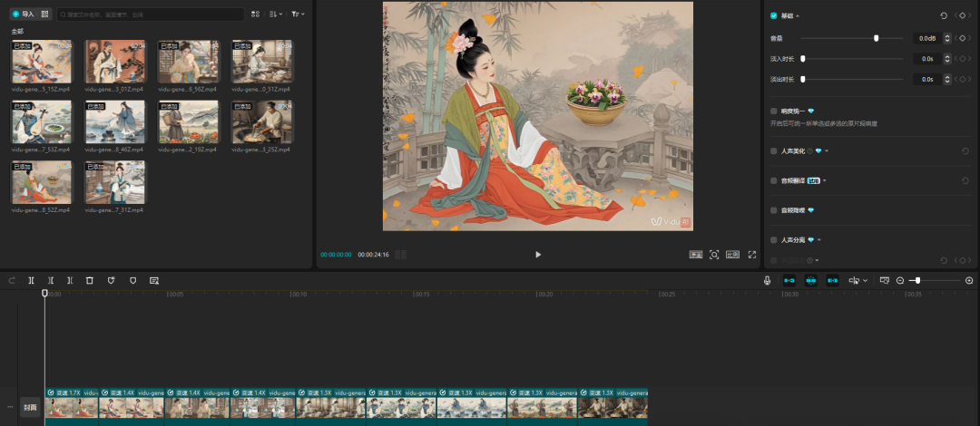Expand the 人声分离 dropdown arrow
This screenshot has width=980, height=426.
coord(818,240)
